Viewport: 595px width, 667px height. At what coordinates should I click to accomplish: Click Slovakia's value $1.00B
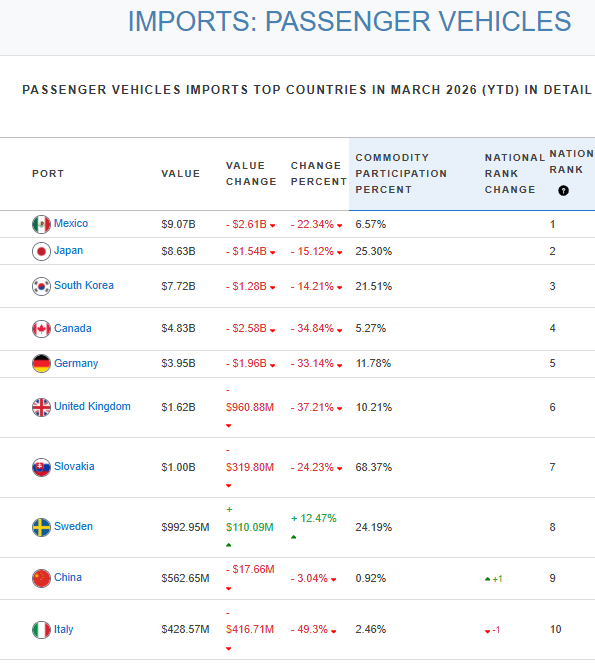[178, 467]
